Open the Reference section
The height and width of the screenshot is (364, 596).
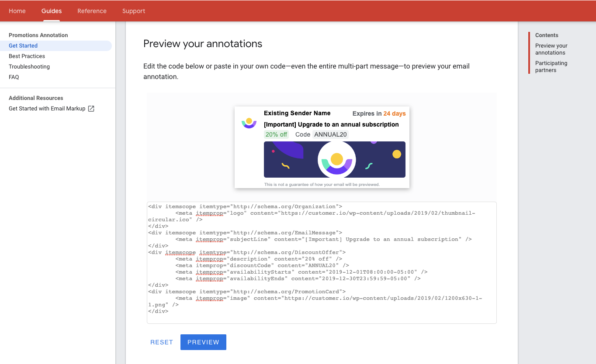tap(92, 11)
